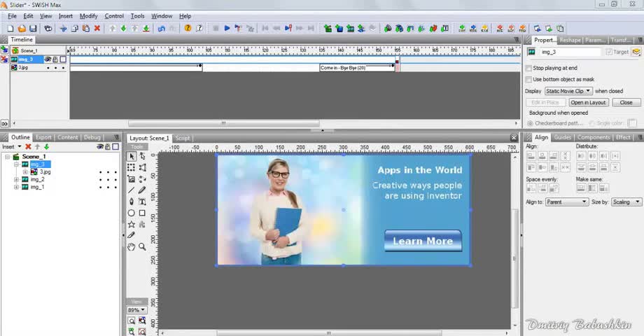Click the New file icon in toolbar
The width and height of the screenshot is (644, 336).
pos(10,28)
